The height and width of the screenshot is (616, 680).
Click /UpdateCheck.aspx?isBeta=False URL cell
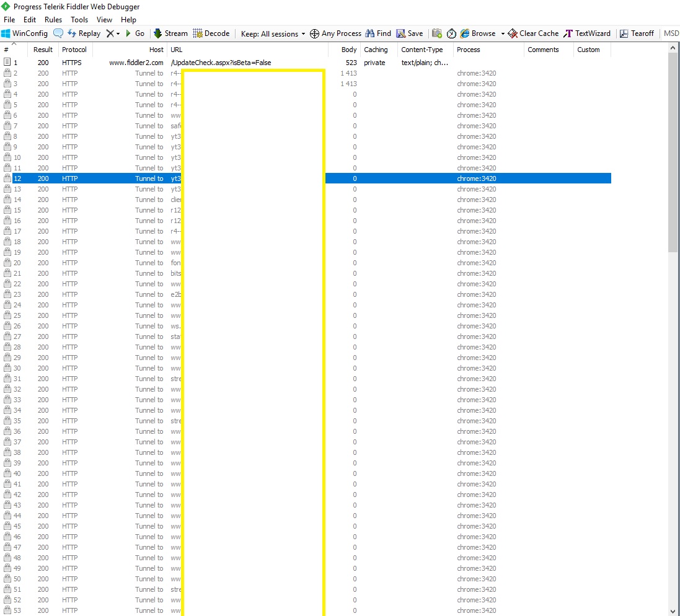(x=221, y=63)
